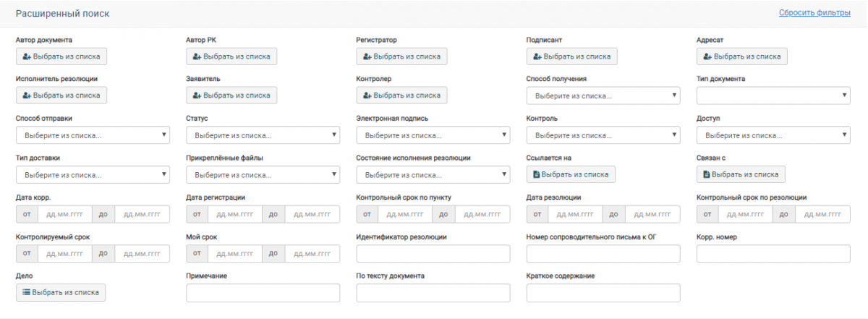Click user icon in Подписант button
The width and height of the screenshot is (868, 319).
tap(537, 56)
